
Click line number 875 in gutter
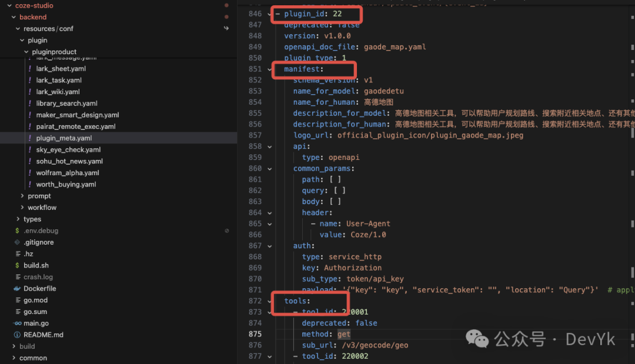[x=255, y=334]
